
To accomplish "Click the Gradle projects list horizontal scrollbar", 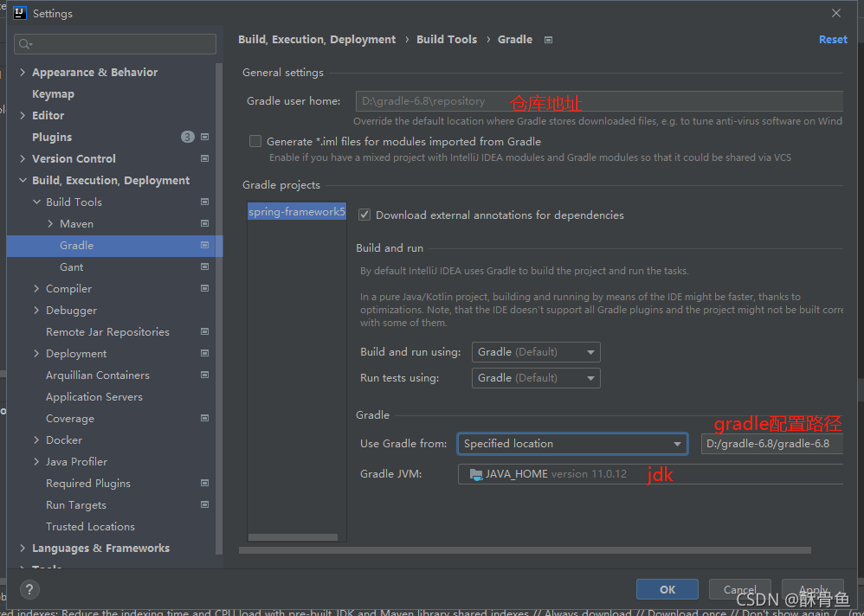I will [293, 537].
